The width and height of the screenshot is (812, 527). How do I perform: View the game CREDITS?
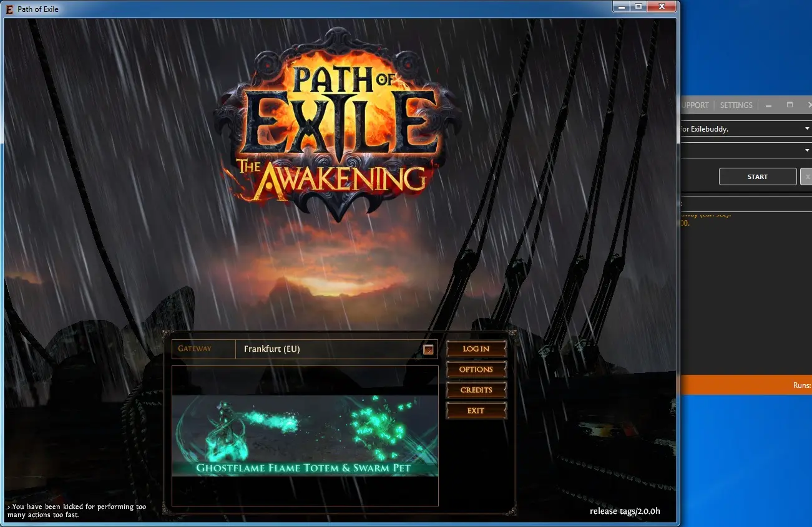[x=476, y=390]
